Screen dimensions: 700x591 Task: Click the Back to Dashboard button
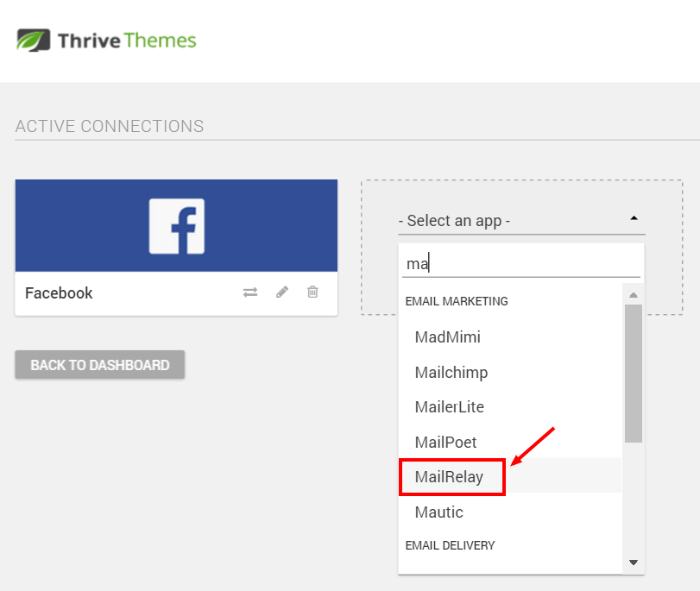100,365
